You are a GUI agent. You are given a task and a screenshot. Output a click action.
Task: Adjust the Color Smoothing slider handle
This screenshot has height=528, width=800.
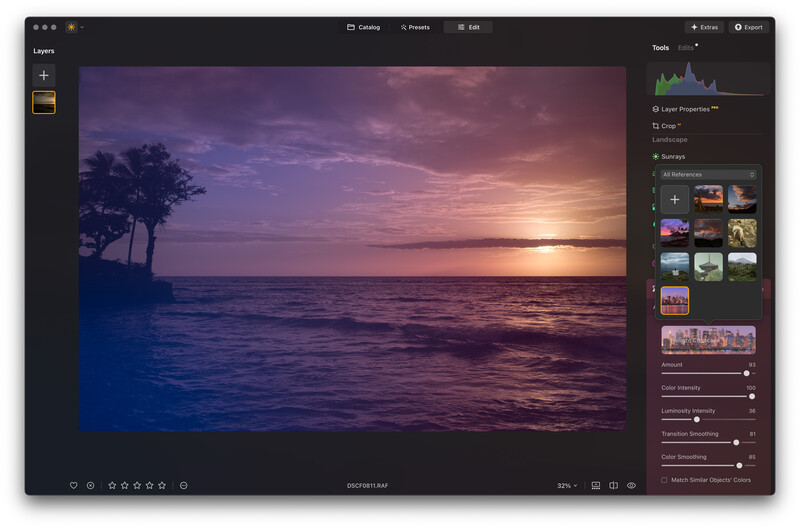739,465
